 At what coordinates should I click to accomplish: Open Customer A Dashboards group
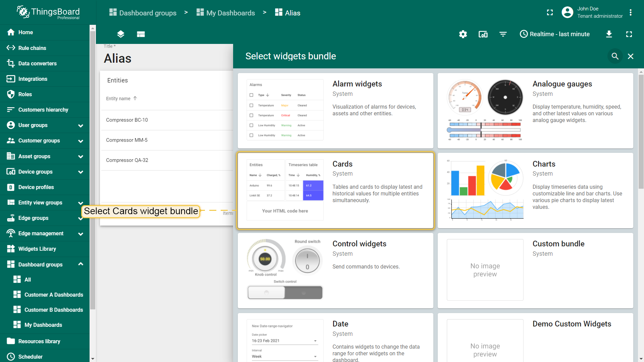pyautogui.click(x=45, y=295)
